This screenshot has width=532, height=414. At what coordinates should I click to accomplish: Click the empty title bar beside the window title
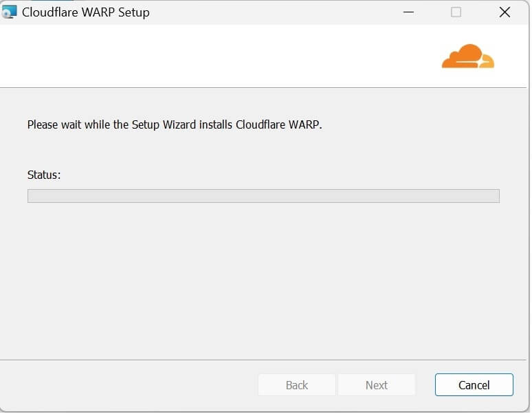coord(275,12)
